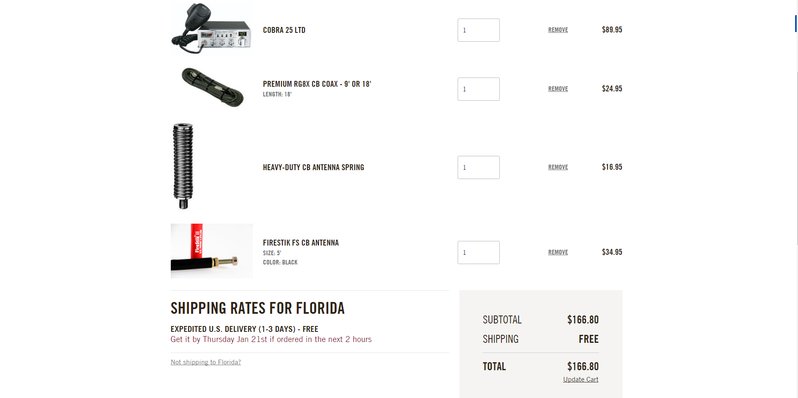798x398 pixels.
Task: Open the Firestik FS antenna picture
Action: coord(212,251)
